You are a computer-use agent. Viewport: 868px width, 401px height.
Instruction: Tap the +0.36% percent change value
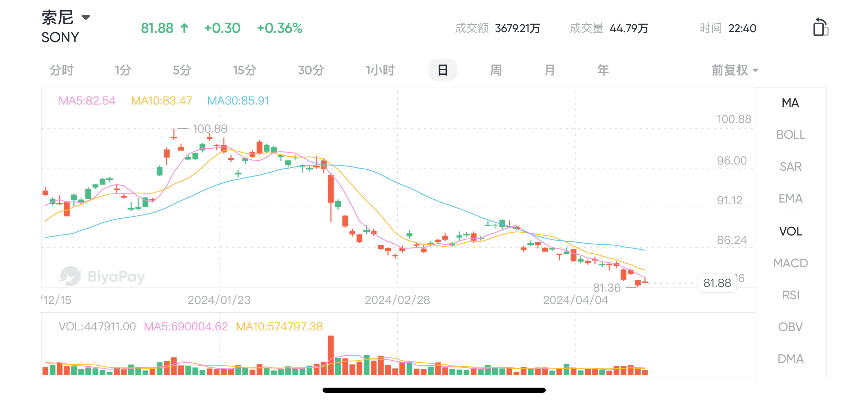[x=279, y=28]
